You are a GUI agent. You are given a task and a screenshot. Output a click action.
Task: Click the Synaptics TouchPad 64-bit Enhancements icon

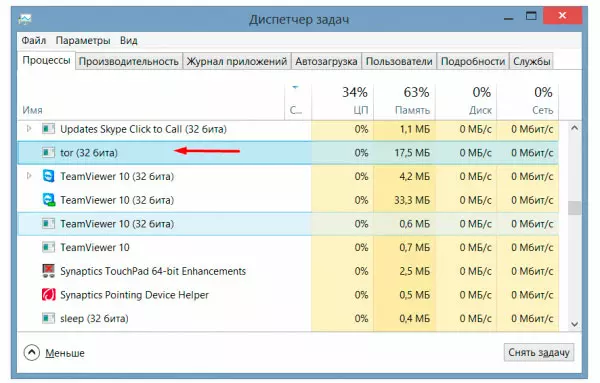[x=48, y=271]
